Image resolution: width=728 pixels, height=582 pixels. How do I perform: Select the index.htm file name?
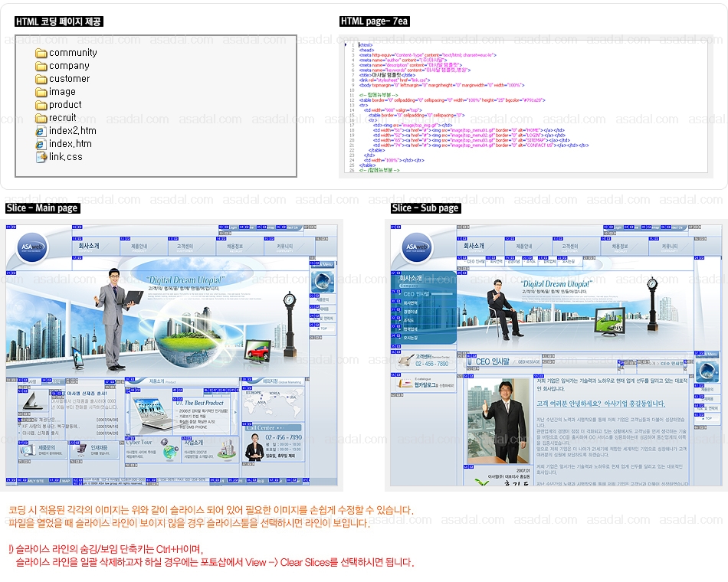(x=70, y=144)
